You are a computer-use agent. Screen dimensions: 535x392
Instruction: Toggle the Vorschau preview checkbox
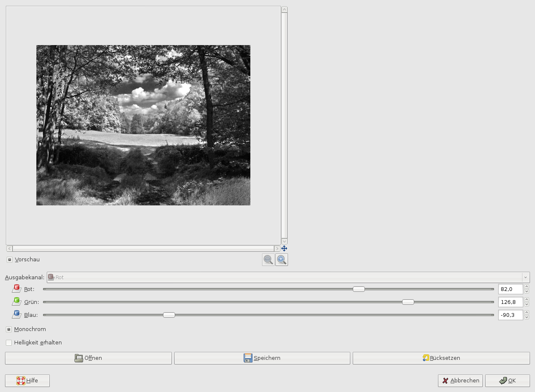click(x=10, y=260)
